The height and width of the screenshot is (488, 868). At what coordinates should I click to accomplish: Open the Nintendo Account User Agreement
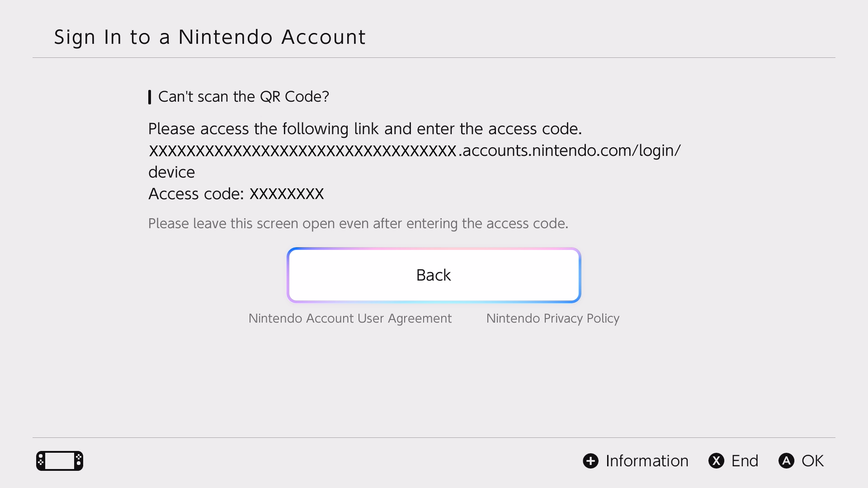(349, 318)
